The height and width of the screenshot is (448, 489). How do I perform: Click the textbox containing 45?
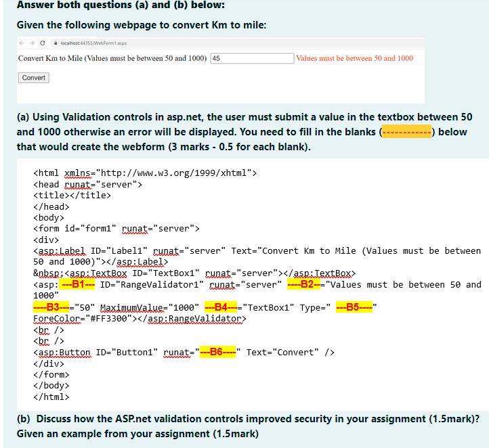(252, 58)
